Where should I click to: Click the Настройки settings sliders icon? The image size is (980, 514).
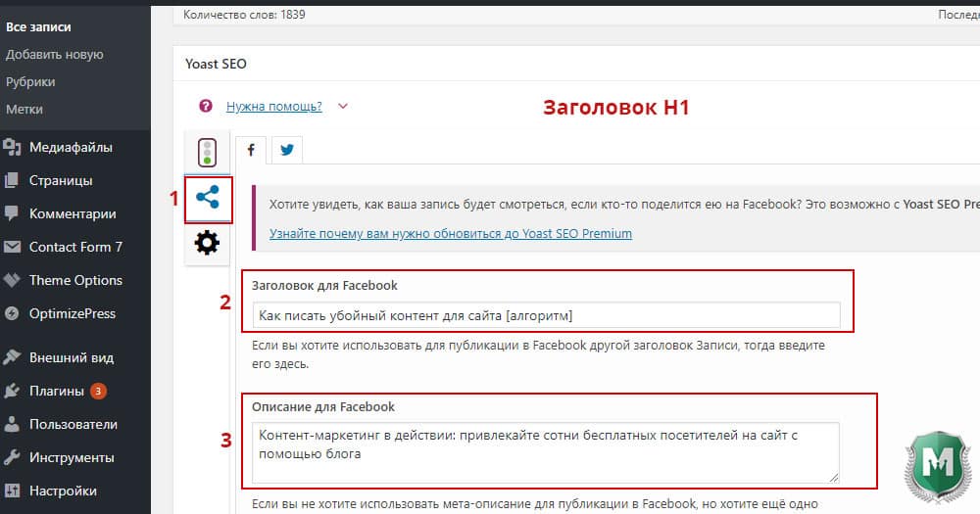(12, 491)
